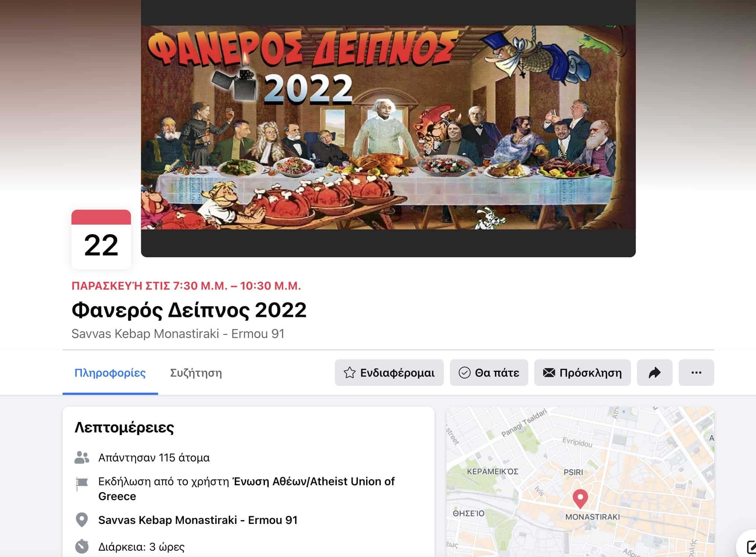Open the three-dots more options menu

pos(696,373)
